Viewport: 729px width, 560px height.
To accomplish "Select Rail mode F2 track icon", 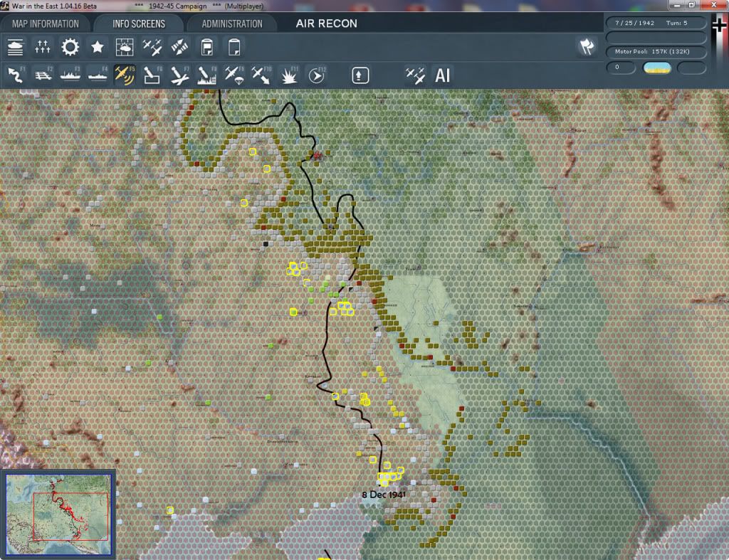I will [43, 75].
